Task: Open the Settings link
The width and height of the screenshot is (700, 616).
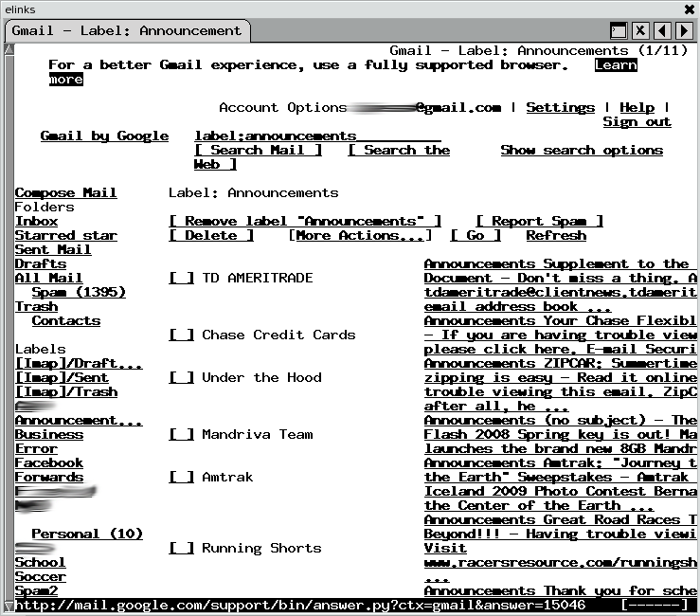Action: pos(560,108)
